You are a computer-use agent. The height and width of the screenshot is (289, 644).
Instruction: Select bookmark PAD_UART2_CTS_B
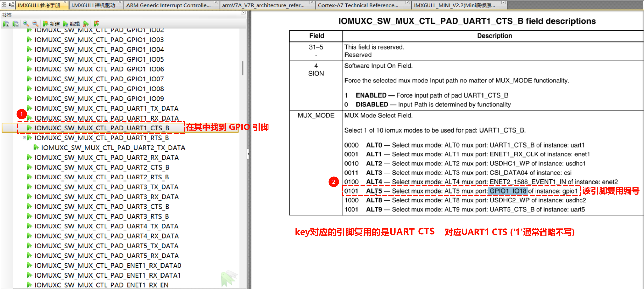click(102, 167)
